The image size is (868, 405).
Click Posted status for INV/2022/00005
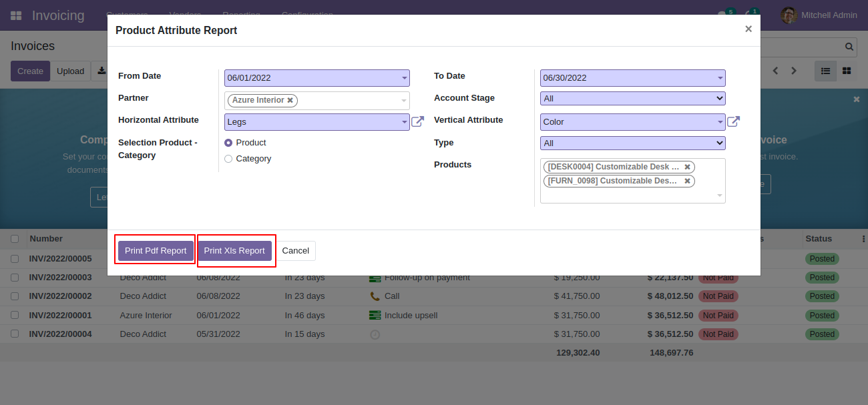pyautogui.click(x=822, y=258)
